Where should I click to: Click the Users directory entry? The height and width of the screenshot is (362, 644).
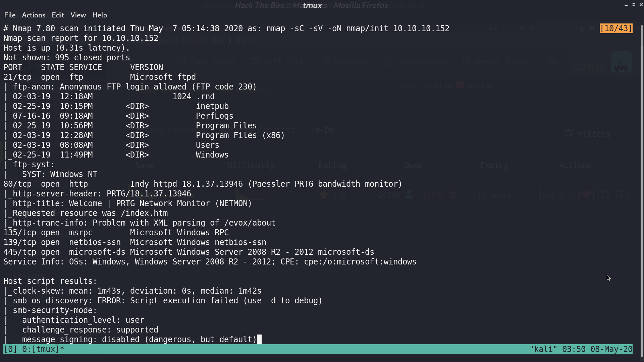(111, 145)
